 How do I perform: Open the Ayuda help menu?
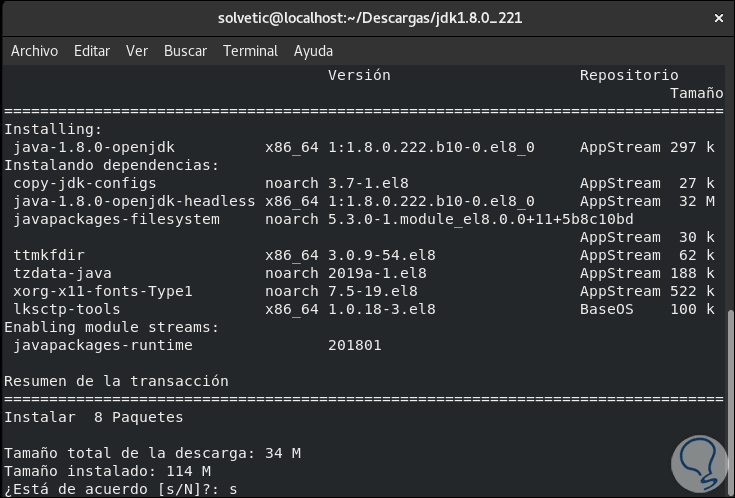[314, 51]
